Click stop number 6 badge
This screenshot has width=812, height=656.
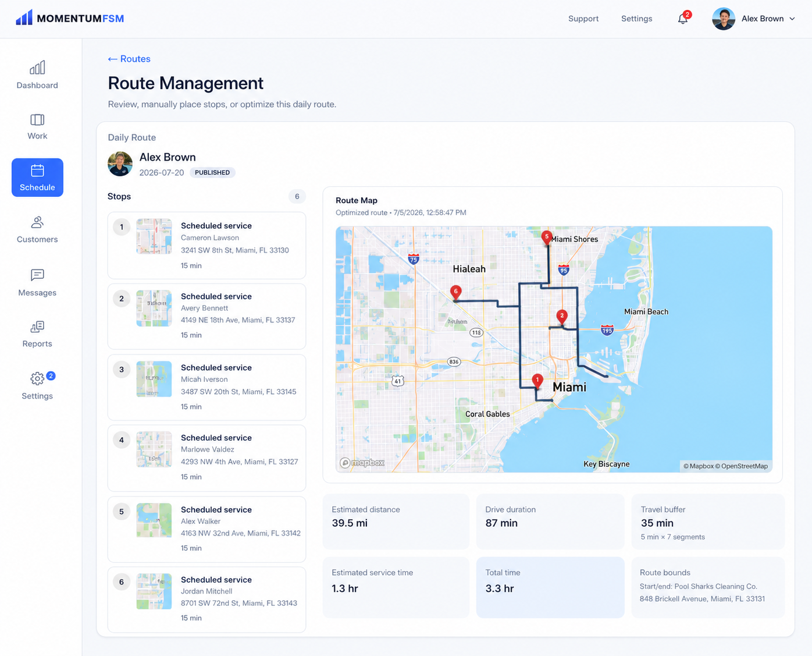pos(122,581)
